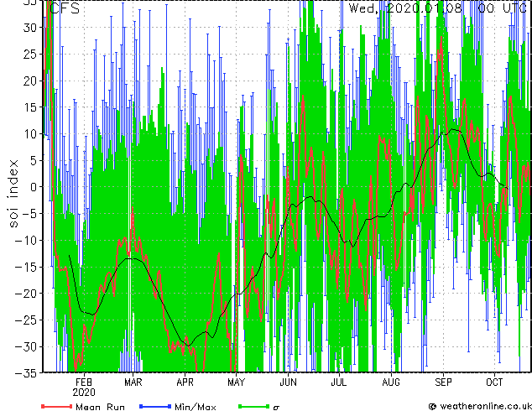Click the y-axis value -15

(26, 267)
